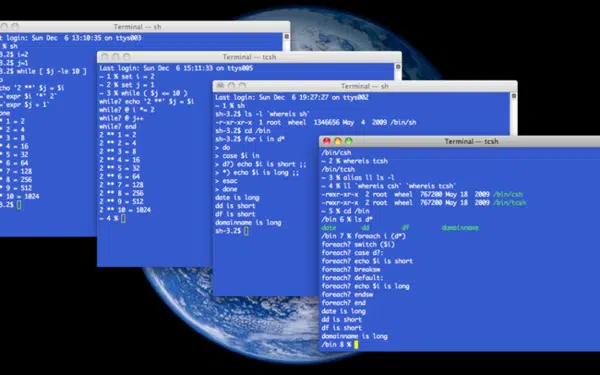Click the '-r-xr-xr-x 1 root wheel' line ending in '/bin/sh'
Screen dimensions: 600x375
click(316, 122)
